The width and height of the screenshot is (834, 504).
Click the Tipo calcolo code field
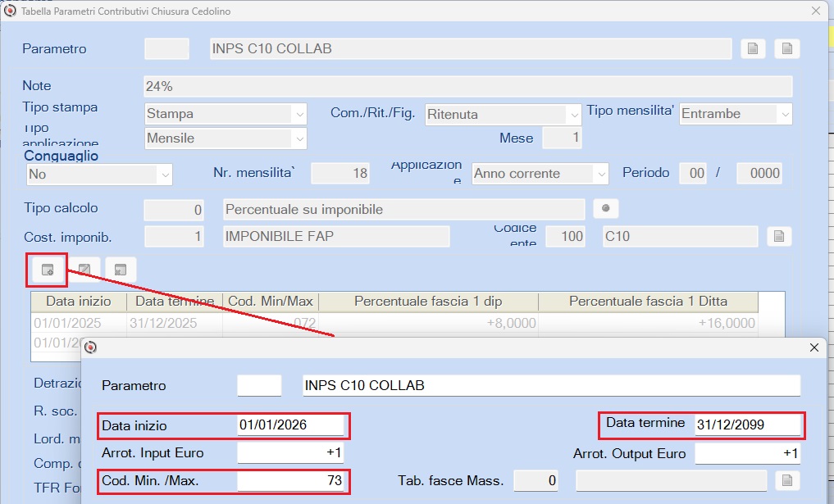click(x=173, y=210)
